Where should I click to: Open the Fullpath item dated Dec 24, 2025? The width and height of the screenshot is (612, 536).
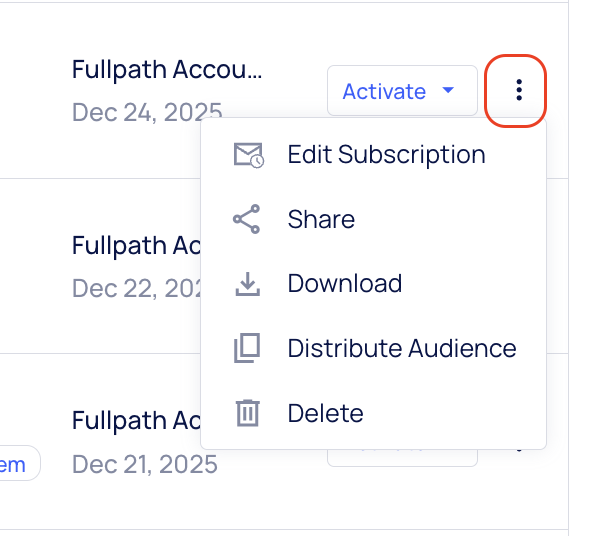167,70
